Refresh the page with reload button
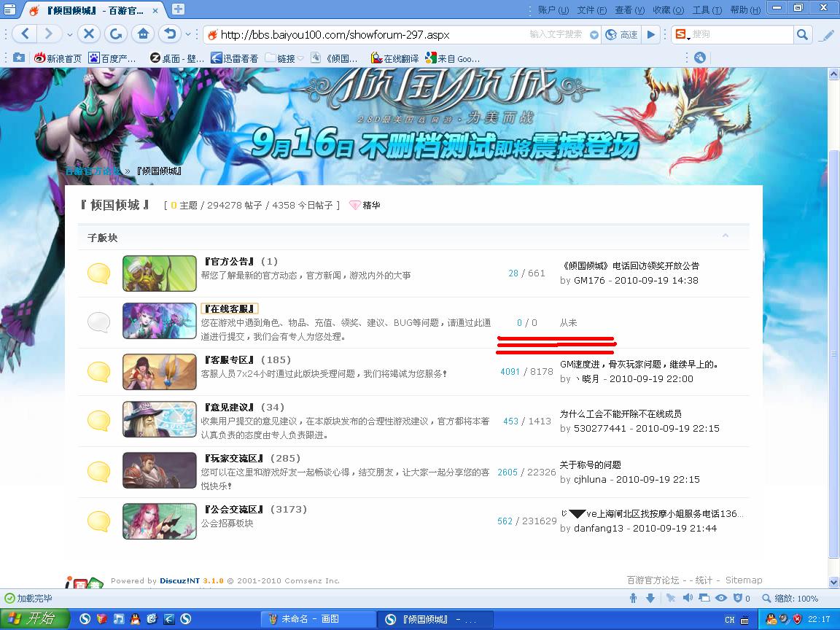The height and width of the screenshot is (630, 840). point(115,34)
